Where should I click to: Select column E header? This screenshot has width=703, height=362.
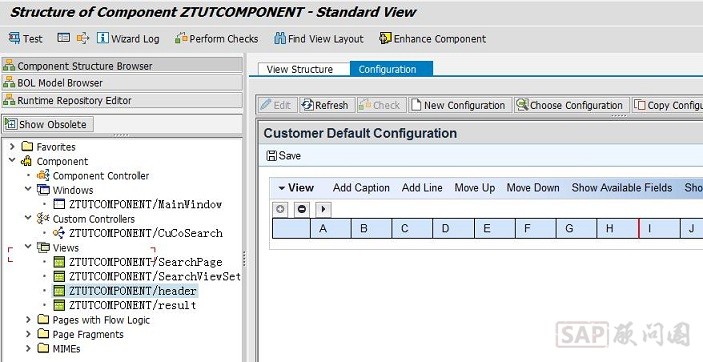point(495,228)
